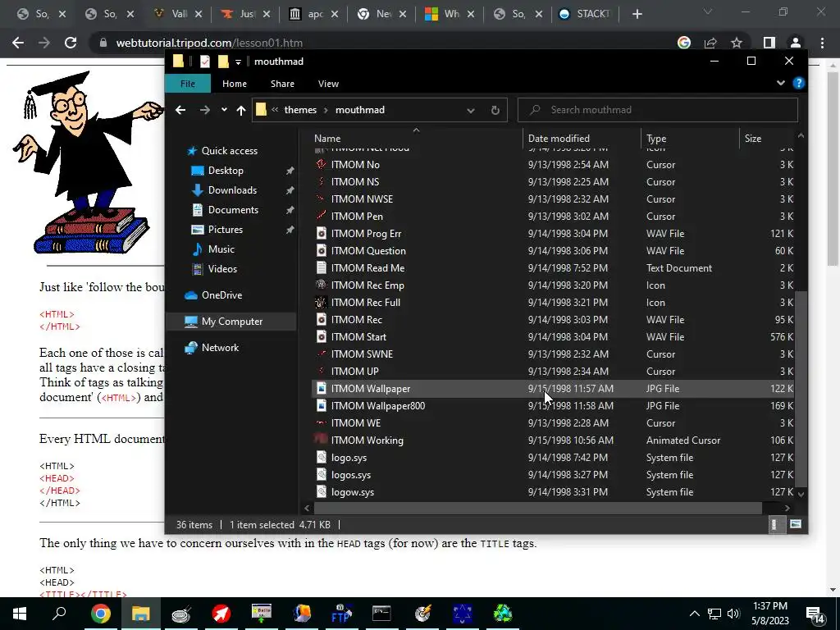Open Downloads in the navigation pane
The width and height of the screenshot is (840, 630).
(x=232, y=190)
